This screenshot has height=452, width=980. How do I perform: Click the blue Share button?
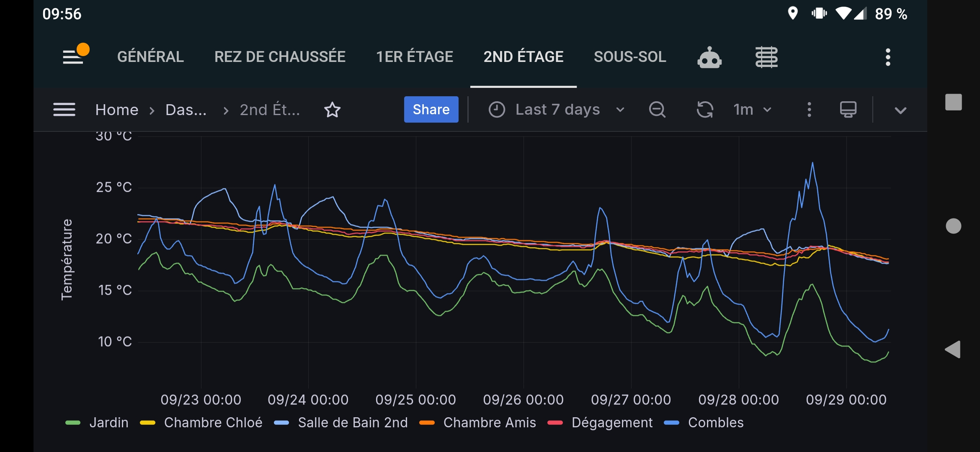[x=431, y=110]
